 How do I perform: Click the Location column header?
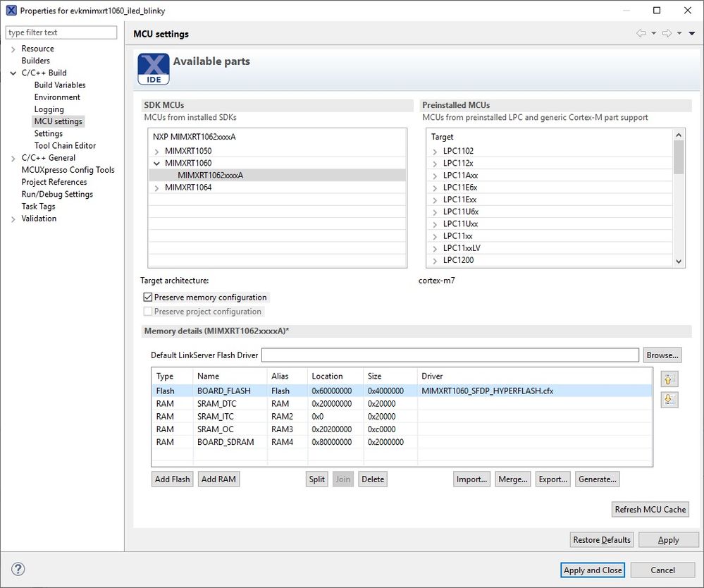pyautogui.click(x=335, y=376)
